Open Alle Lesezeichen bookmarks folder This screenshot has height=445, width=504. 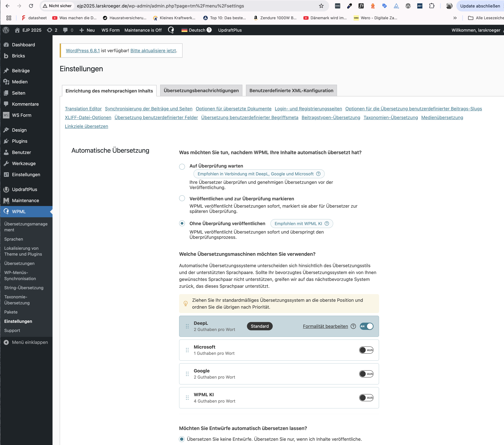coord(486,18)
